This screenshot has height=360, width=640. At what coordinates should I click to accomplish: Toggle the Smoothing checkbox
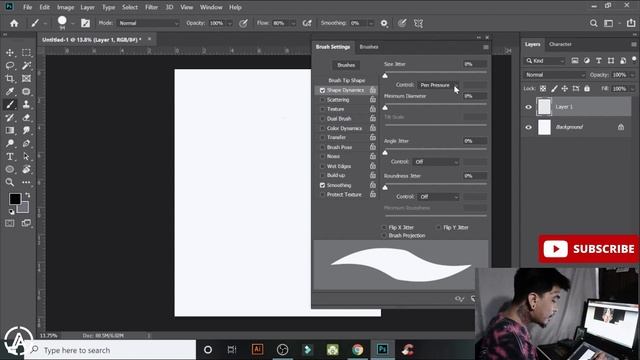(x=322, y=185)
